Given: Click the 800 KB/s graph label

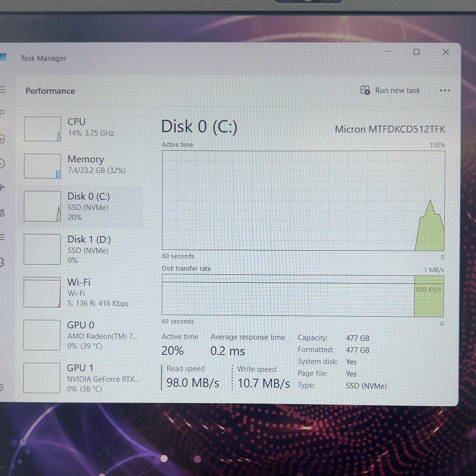Looking at the screenshot, I should 428,290.
